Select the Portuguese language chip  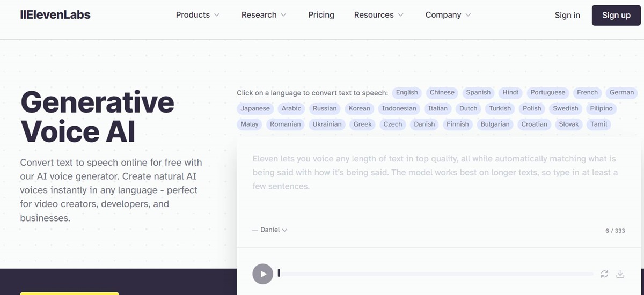coord(548,93)
